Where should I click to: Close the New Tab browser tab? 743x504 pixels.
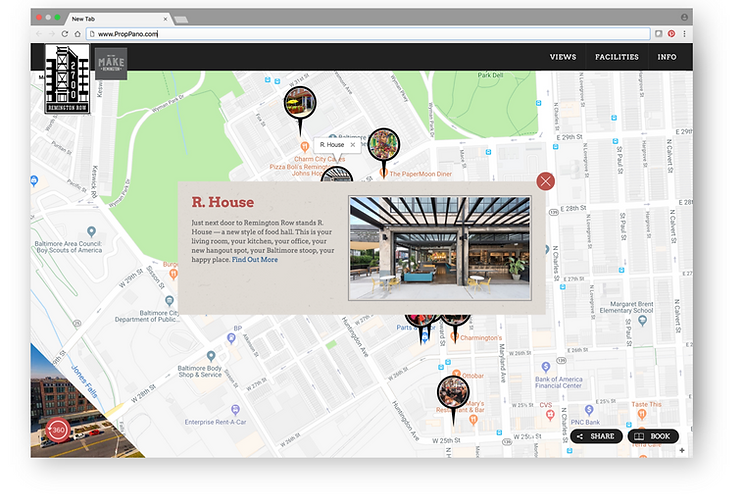165,19
